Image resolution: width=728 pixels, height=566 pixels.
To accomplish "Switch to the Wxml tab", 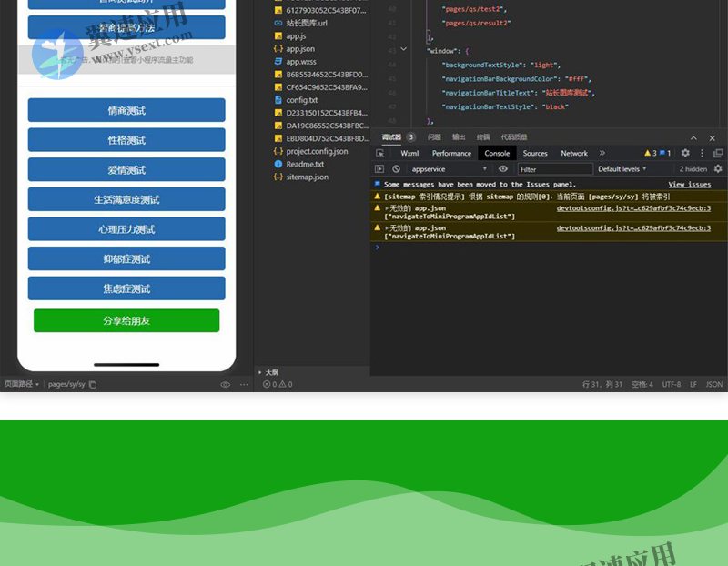I will (x=409, y=154).
